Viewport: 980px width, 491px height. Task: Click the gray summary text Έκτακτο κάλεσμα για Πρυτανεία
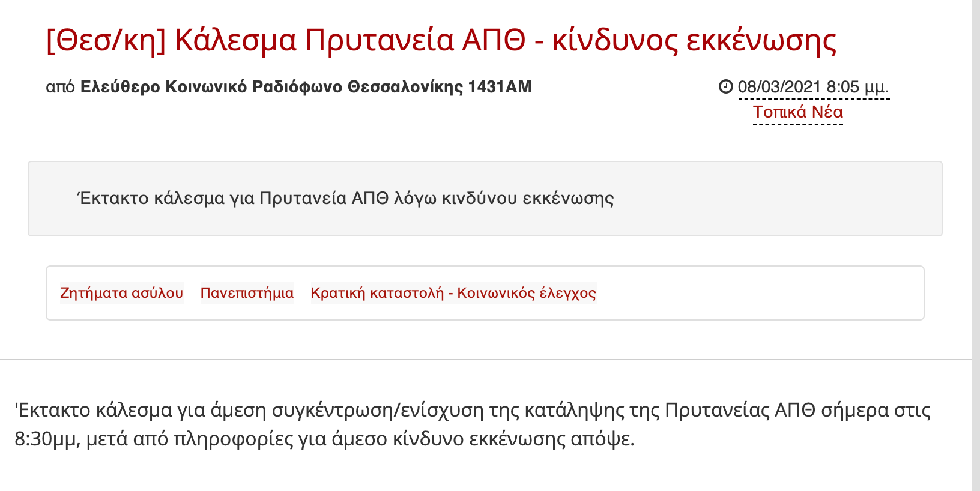pos(346,199)
